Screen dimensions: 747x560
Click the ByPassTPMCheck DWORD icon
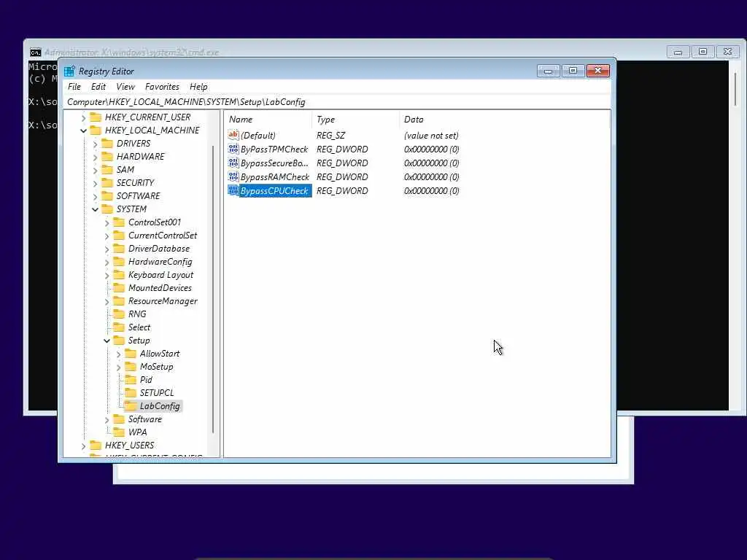click(x=233, y=149)
